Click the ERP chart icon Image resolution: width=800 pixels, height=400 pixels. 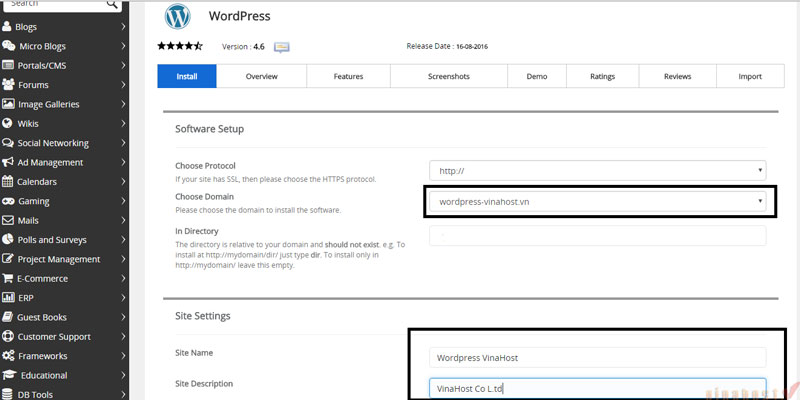tap(8, 297)
